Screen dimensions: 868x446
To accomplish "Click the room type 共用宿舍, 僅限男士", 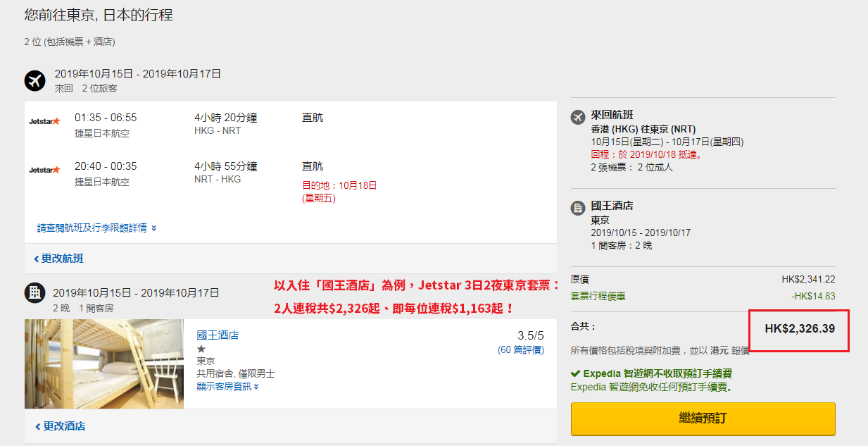I will [236, 373].
